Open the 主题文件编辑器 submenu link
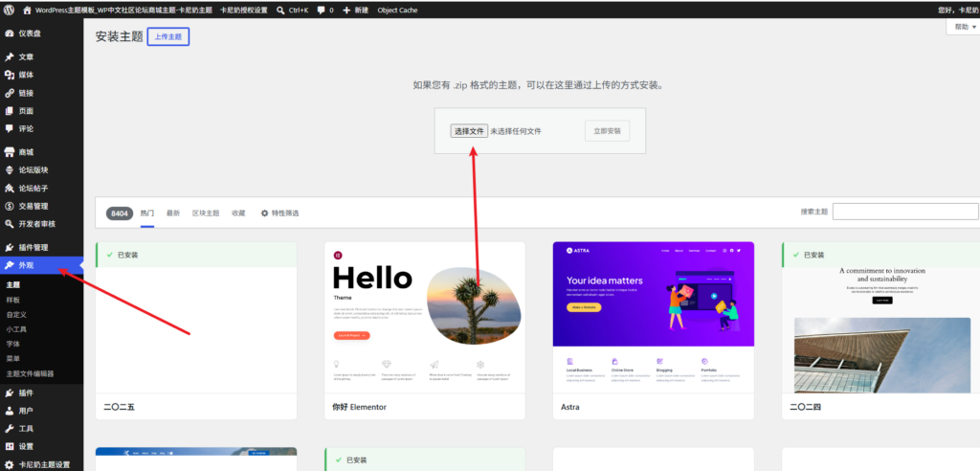Image resolution: width=980 pixels, height=471 pixels. pyautogui.click(x=30, y=374)
